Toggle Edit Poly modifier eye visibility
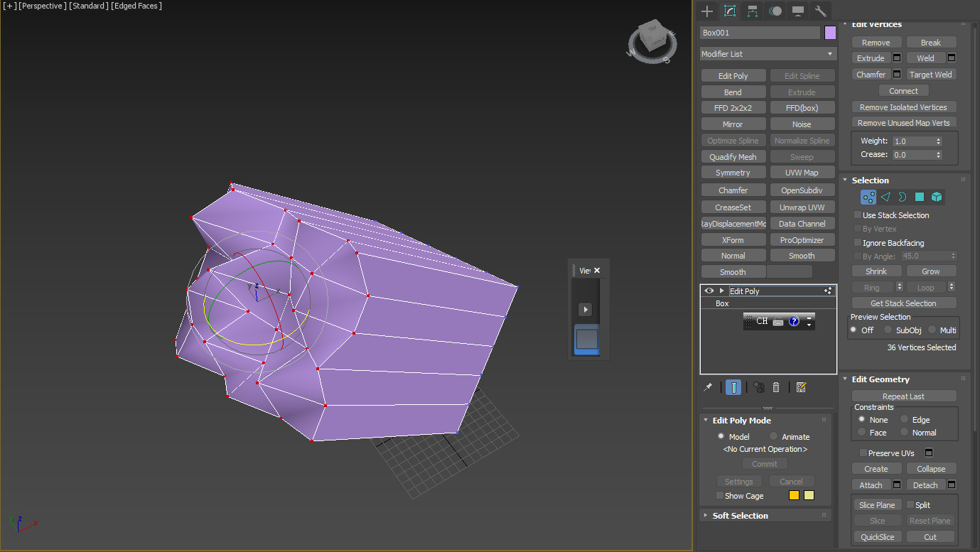Image resolution: width=980 pixels, height=552 pixels. point(709,291)
